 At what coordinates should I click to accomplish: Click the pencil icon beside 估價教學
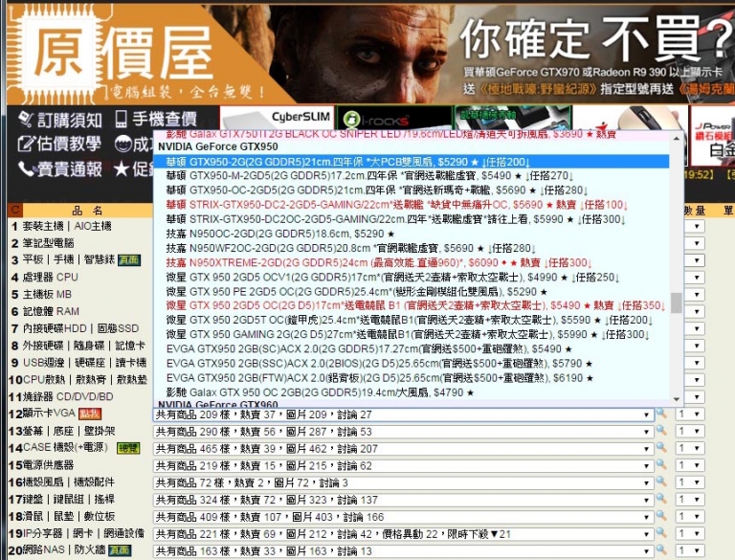(25, 144)
